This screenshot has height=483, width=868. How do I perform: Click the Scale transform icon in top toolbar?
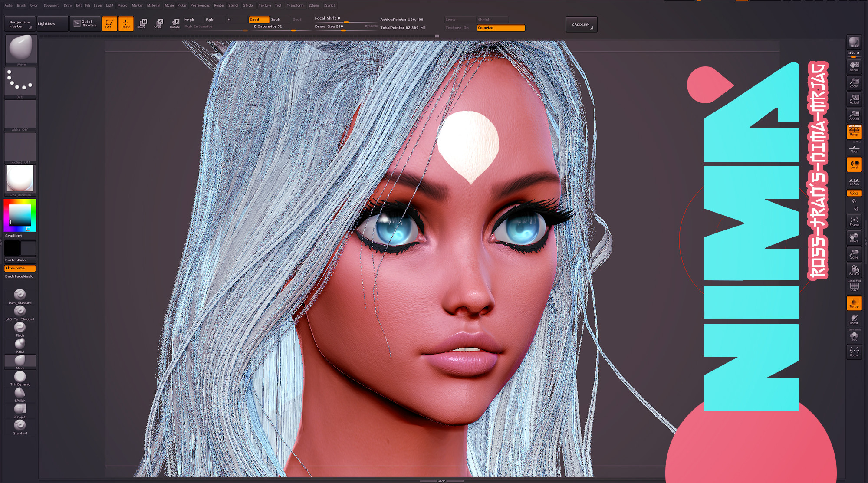158,23
